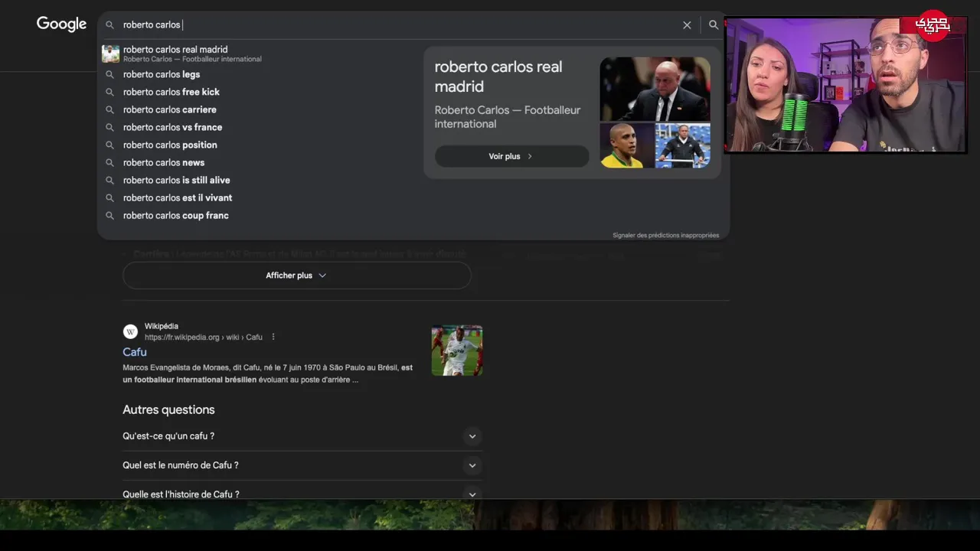Image resolution: width=980 pixels, height=551 pixels.
Task: Open Roberto Carlos photo in black jacket
Action: pyautogui.click(x=683, y=145)
